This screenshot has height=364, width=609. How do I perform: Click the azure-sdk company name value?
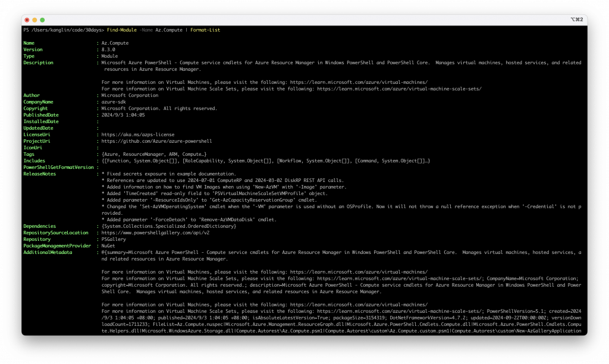click(x=114, y=102)
